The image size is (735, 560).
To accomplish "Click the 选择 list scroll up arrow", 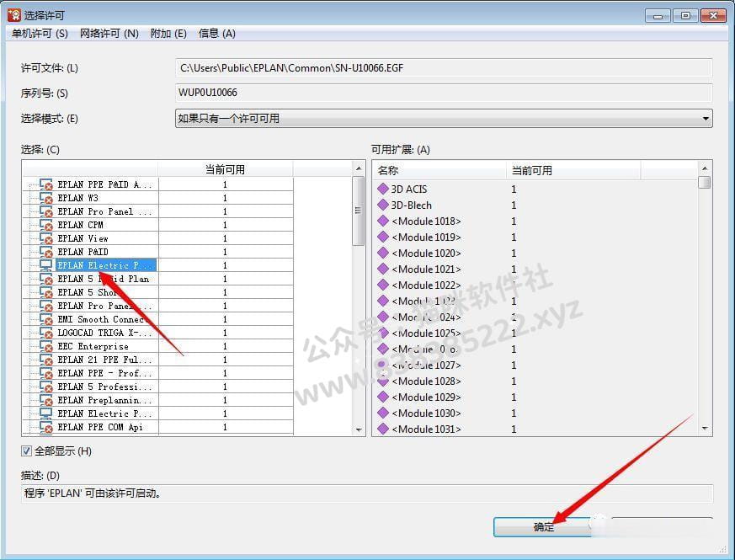I will tap(359, 168).
